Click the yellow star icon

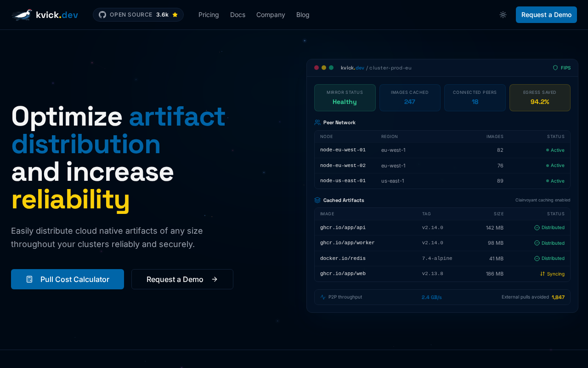(175, 15)
